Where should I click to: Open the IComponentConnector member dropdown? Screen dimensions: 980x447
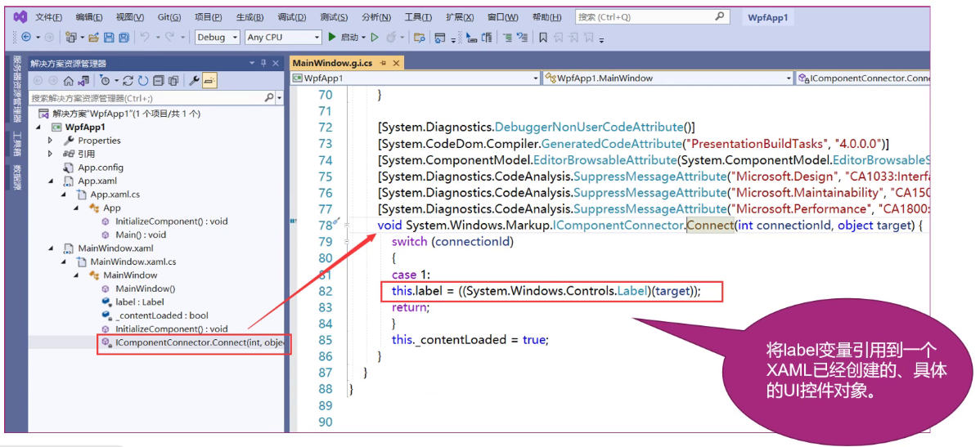click(863, 78)
